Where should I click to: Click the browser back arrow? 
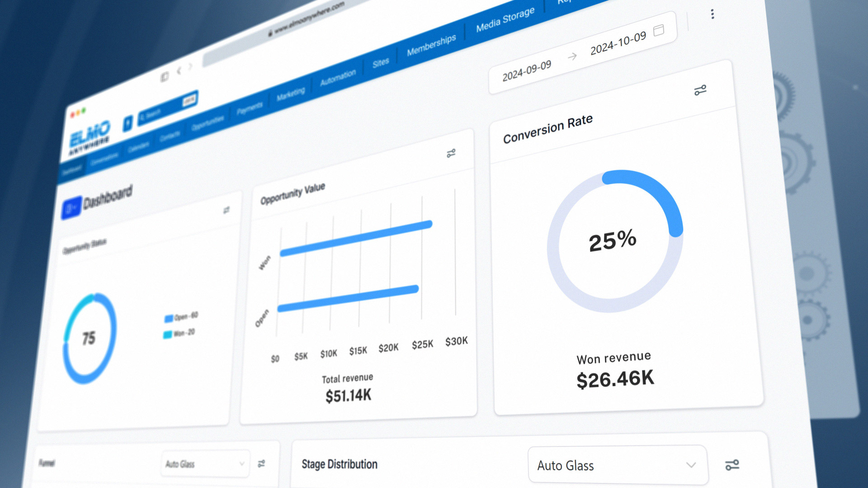179,70
